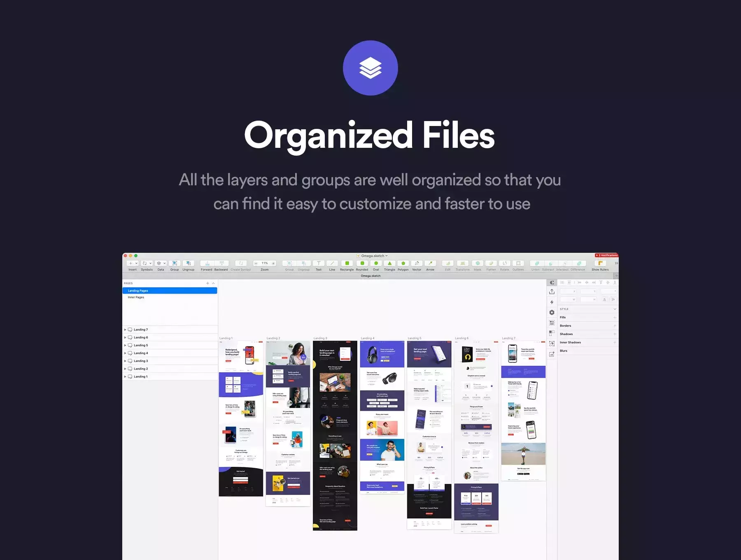Select the Oval shape tool

376,263
